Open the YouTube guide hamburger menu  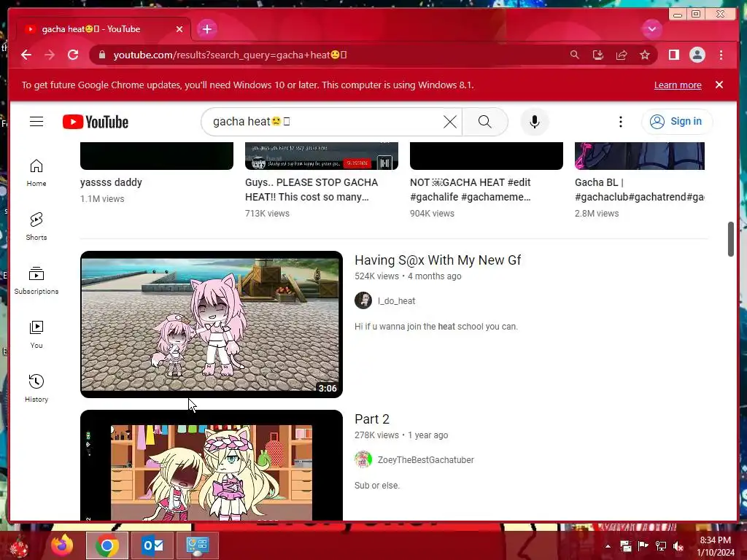[x=36, y=122]
